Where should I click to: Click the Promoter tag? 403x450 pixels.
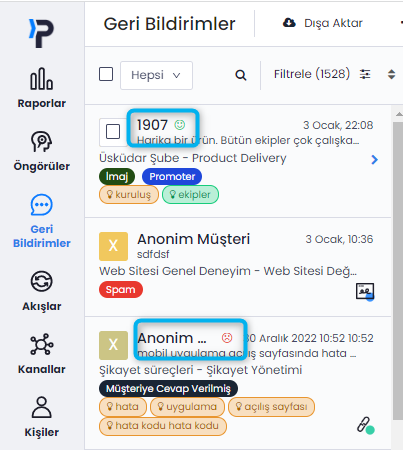[x=172, y=176]
